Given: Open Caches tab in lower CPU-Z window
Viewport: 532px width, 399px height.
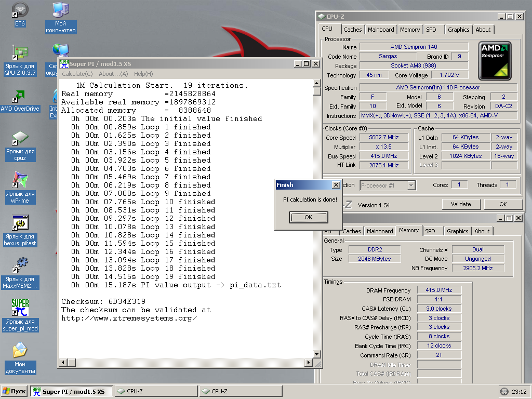Looking at the screenshot, I should [352, 231].
